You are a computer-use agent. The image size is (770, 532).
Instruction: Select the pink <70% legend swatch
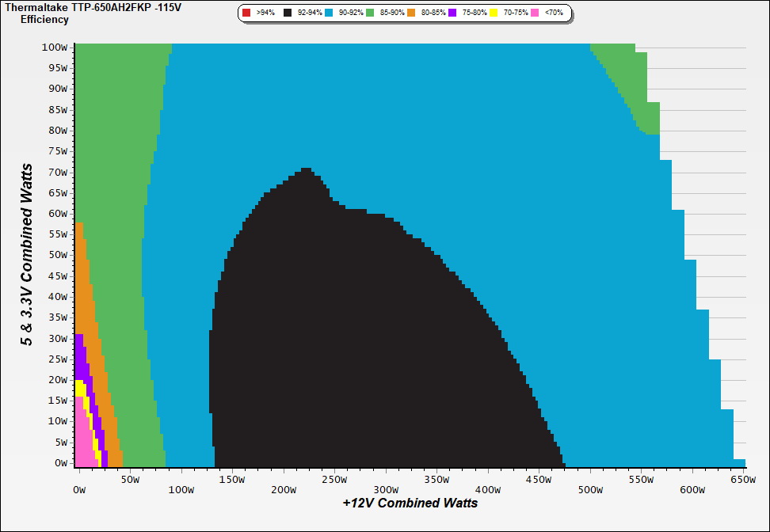tap(535, 13)
